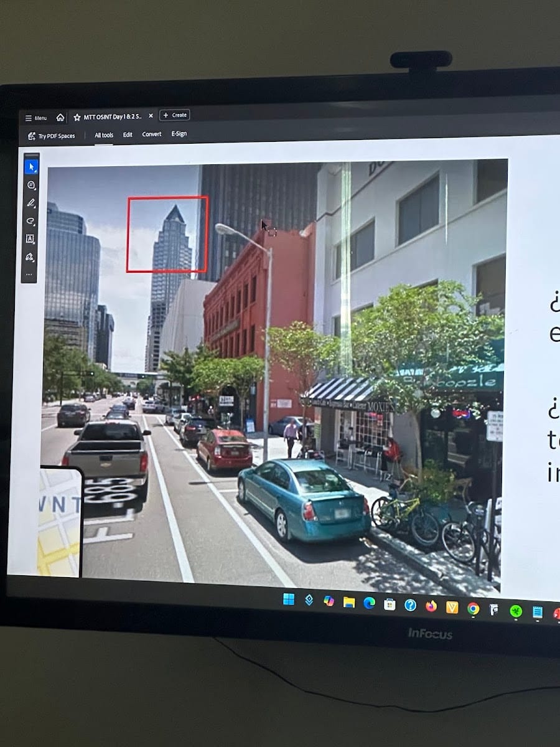Choose the Select arrow tool

[31, 167]
